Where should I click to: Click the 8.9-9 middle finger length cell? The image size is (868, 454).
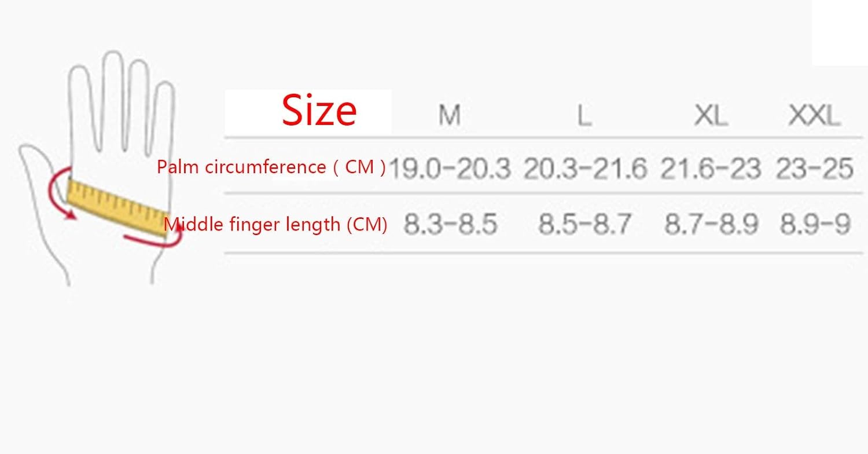[x=815, y=224]
